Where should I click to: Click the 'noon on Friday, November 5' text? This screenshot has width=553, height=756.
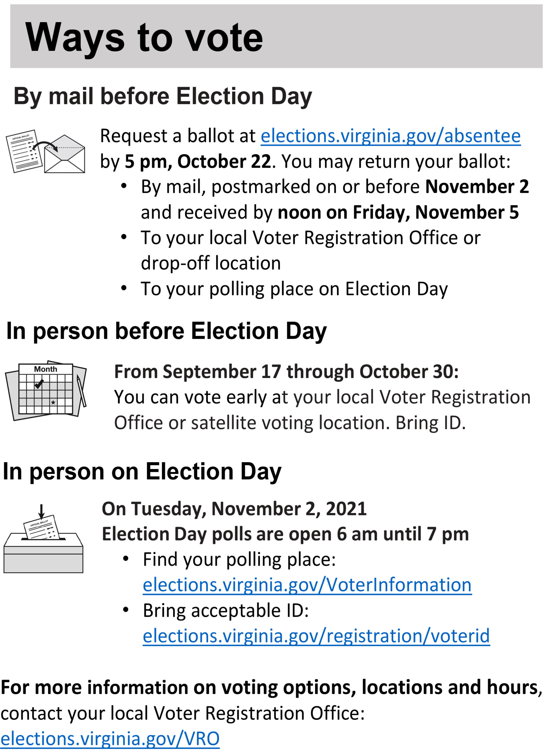(398, 212)
